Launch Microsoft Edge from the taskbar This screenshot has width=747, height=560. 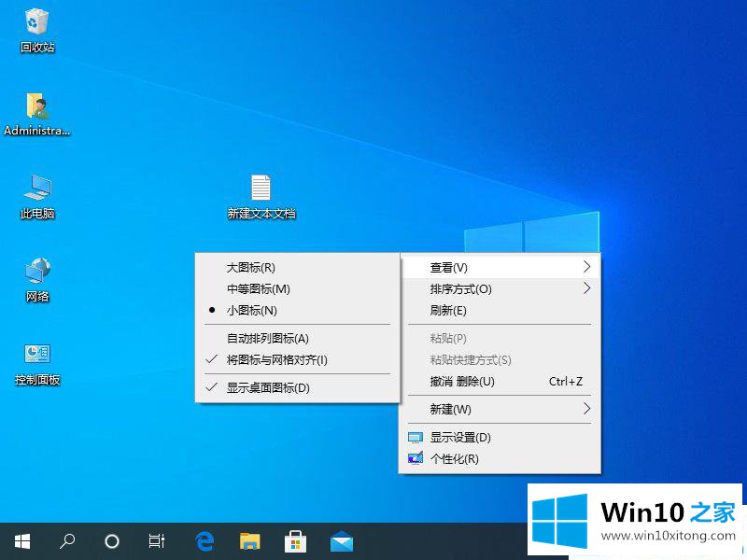click(x=204, y=541)
